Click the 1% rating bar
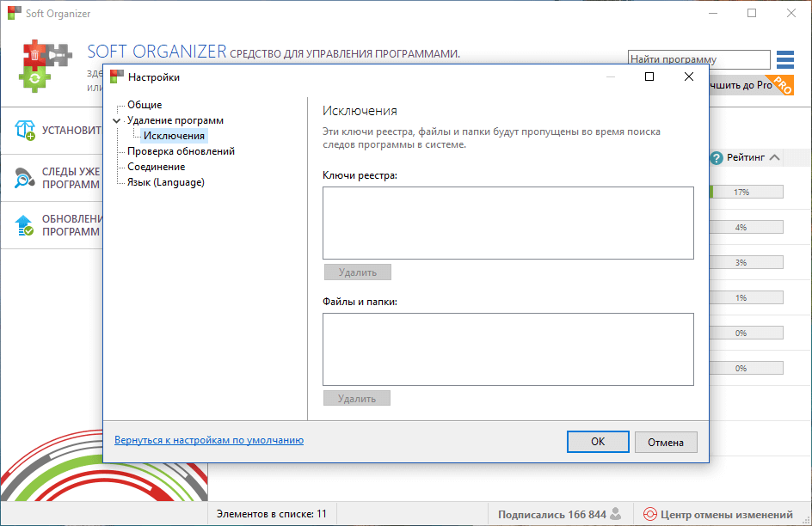This screenshot has width=812, height=526. [746, 297]
